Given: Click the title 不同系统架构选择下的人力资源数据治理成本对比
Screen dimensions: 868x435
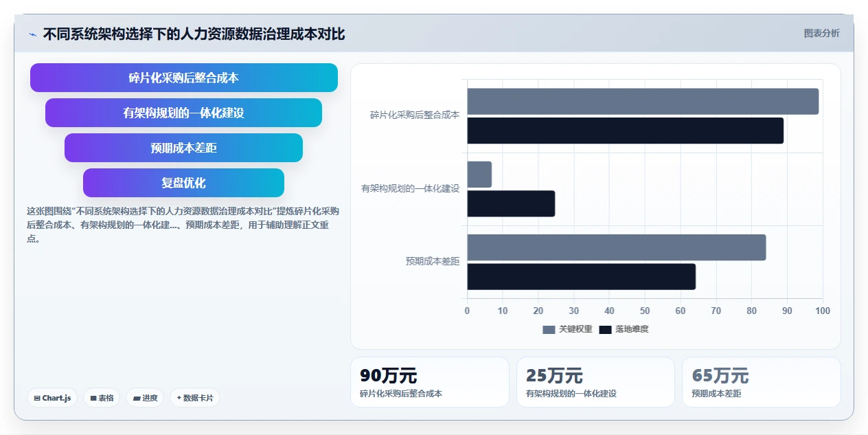Looking at the screenshot, I should click(194, 34).
